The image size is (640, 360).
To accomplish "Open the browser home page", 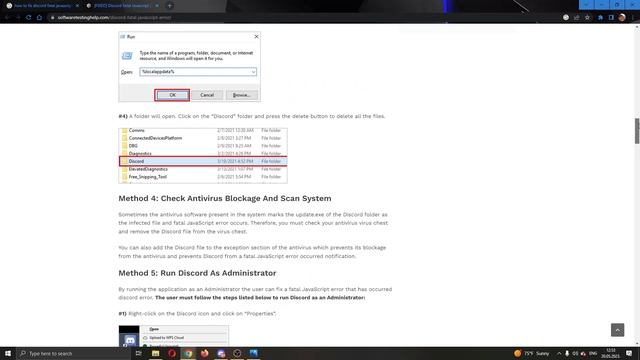I will coord(39,18).
